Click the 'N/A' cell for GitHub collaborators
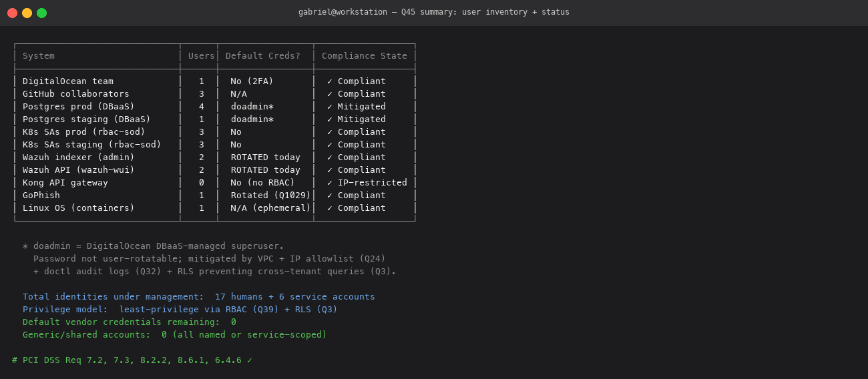 [239, 94]
